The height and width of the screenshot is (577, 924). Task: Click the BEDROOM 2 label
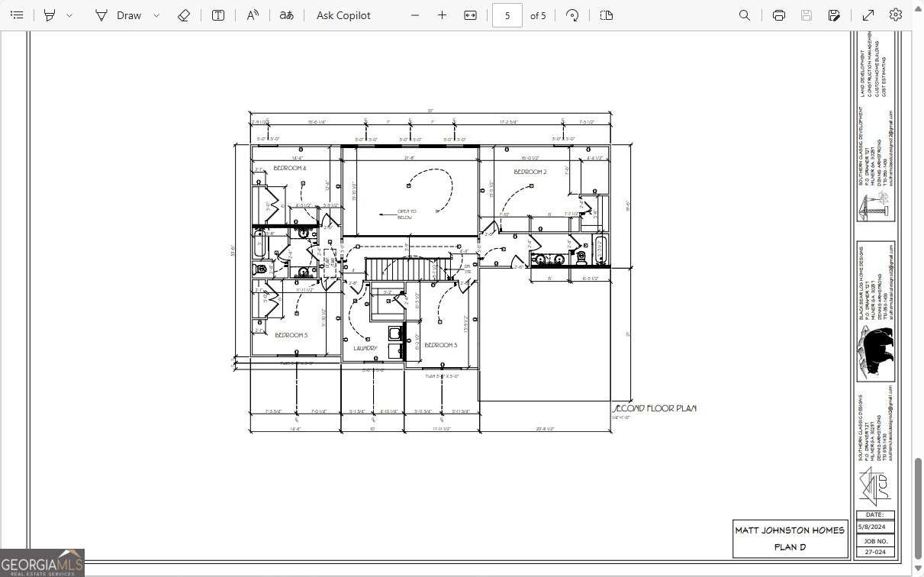[530, 172]
